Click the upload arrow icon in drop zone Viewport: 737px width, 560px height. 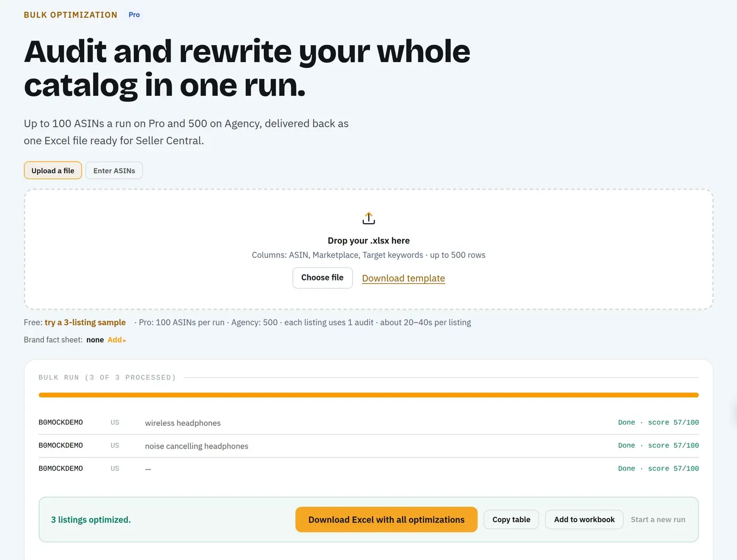click(368, 218)
